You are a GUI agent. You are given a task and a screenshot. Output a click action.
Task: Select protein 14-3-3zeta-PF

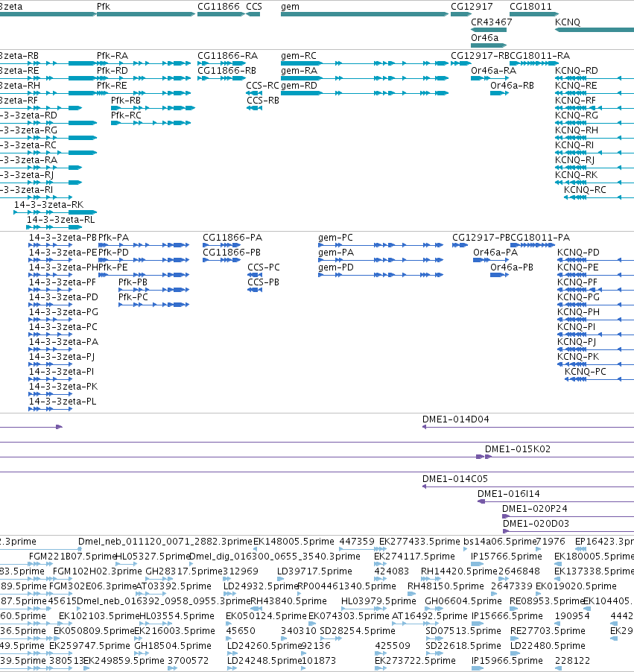[62, 282]
